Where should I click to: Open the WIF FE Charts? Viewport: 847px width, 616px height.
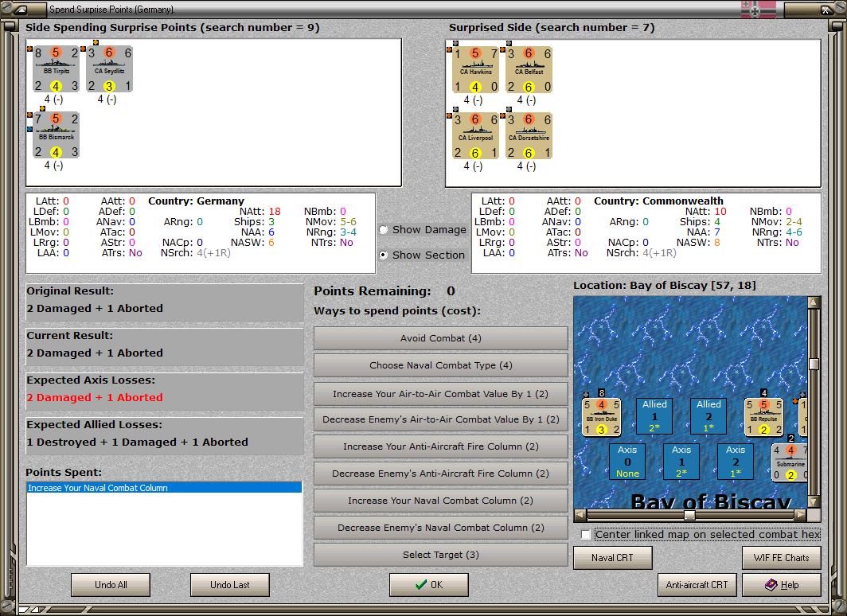point(782,558)
